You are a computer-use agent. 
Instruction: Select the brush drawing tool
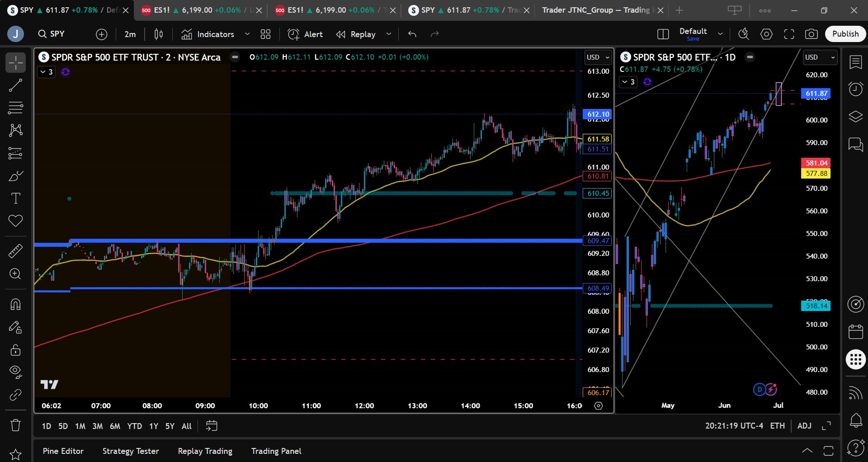click(15, 176)
